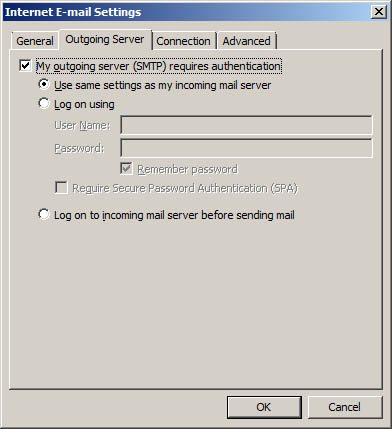Choose the Log on using radio option

(44, 103)
